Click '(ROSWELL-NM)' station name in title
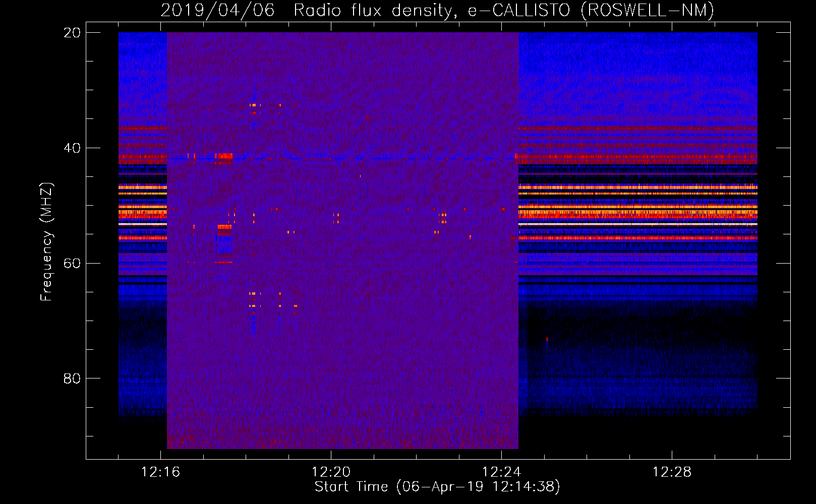The image size is (816, 504). pyautogui.click(x=648, y=10)
